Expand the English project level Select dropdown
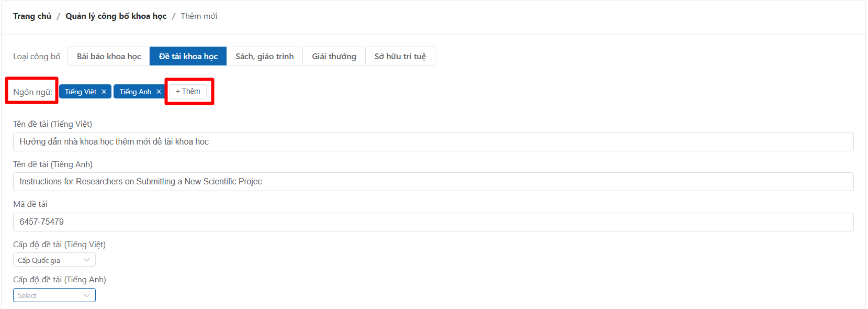868x309 pixels. click(x=54, y=295)
